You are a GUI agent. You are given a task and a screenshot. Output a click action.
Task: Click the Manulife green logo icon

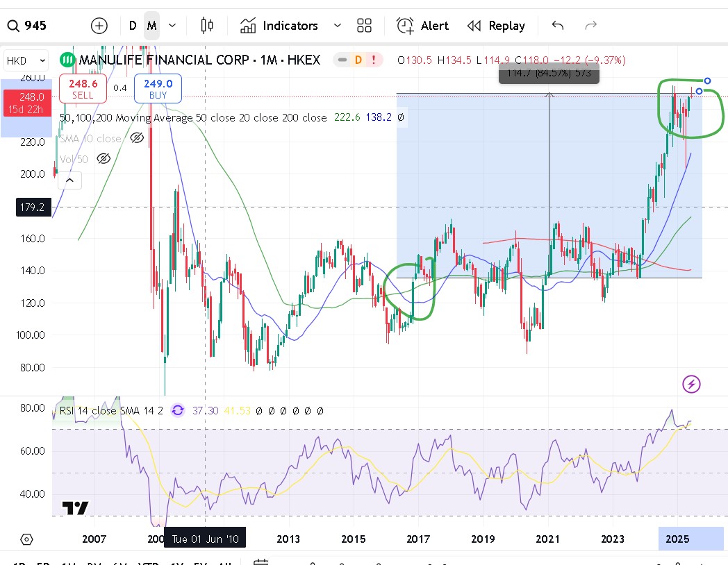pos(67,60)
